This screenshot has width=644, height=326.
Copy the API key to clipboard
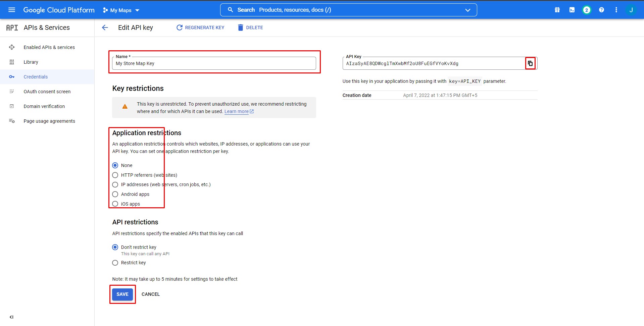pyautogui.click(x=530, y=63)
